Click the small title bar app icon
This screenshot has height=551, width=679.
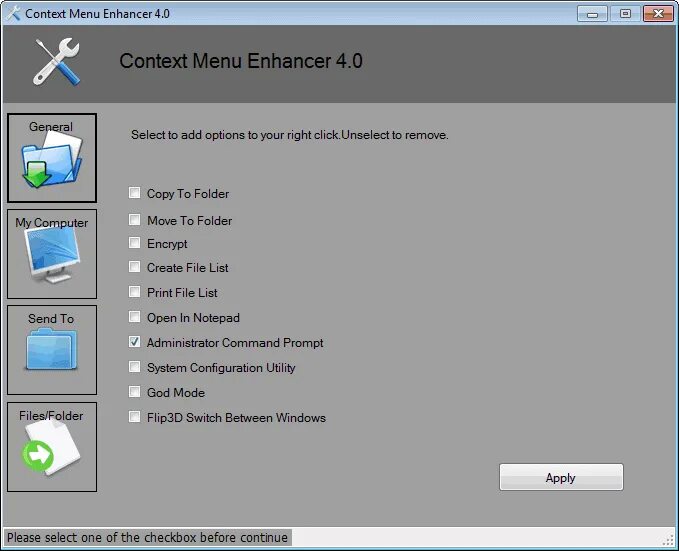click(x=13, y=13)
